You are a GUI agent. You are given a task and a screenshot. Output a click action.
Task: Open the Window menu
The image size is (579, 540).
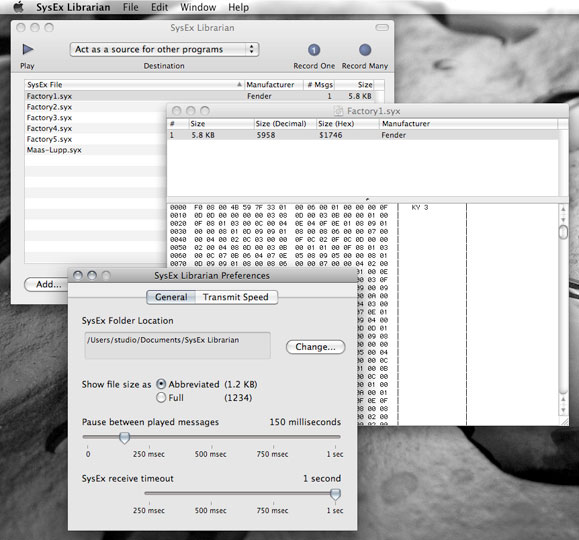tap(198, 7)
